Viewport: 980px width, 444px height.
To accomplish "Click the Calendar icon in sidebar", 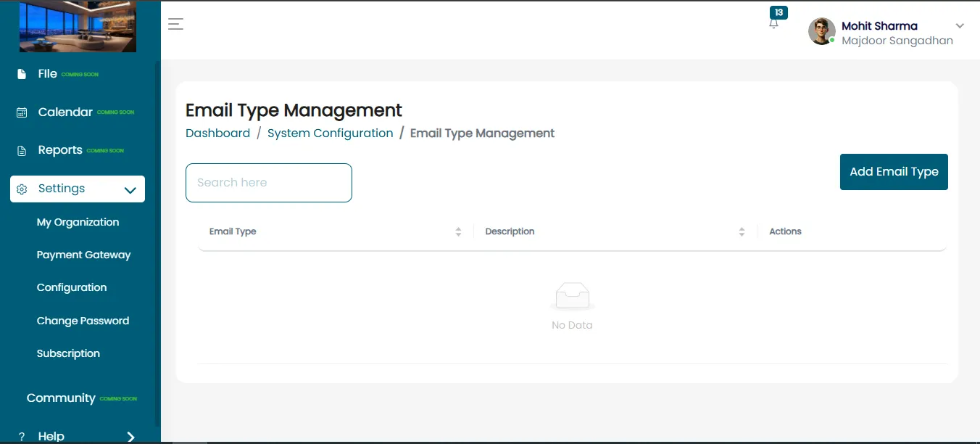I will coord(22,112).
